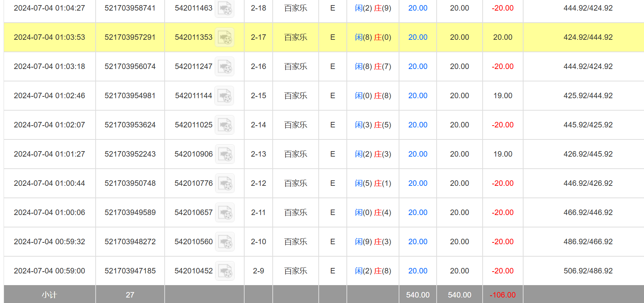
Task: Open replay icon next to 542011144
Action: [x=225, y=96]
